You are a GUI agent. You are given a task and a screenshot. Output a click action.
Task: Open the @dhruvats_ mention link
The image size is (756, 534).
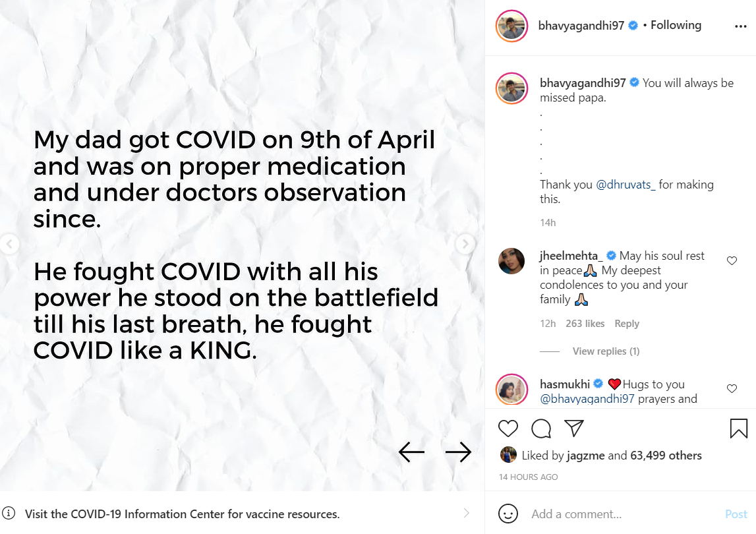[625, 185]
